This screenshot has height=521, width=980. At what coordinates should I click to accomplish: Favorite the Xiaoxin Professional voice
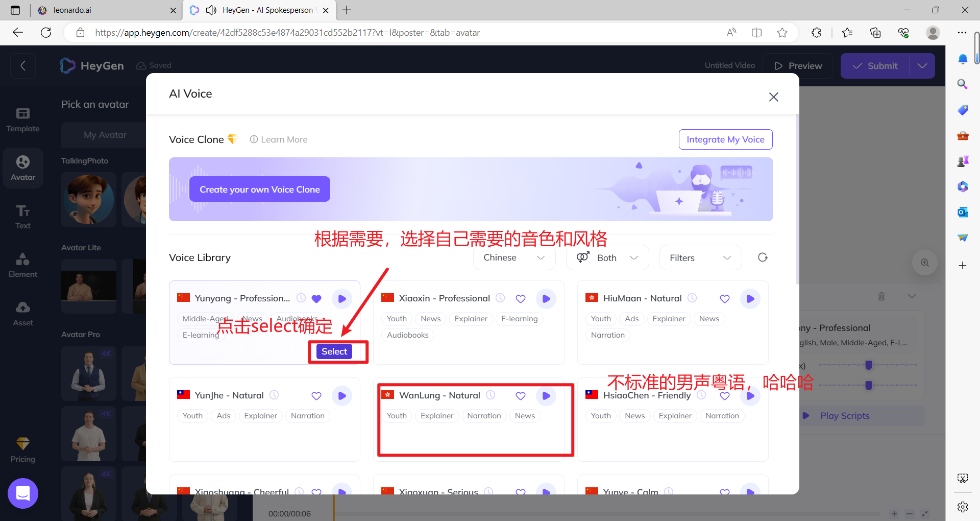tap(521, 299)
